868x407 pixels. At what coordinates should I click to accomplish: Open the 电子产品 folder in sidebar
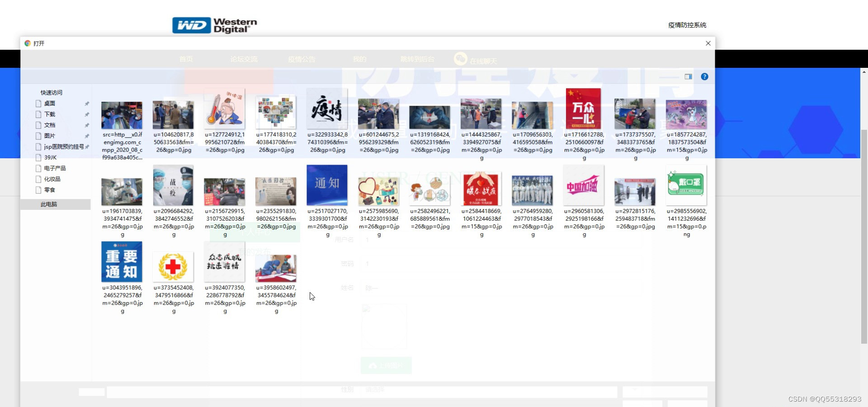pos(55,168)
